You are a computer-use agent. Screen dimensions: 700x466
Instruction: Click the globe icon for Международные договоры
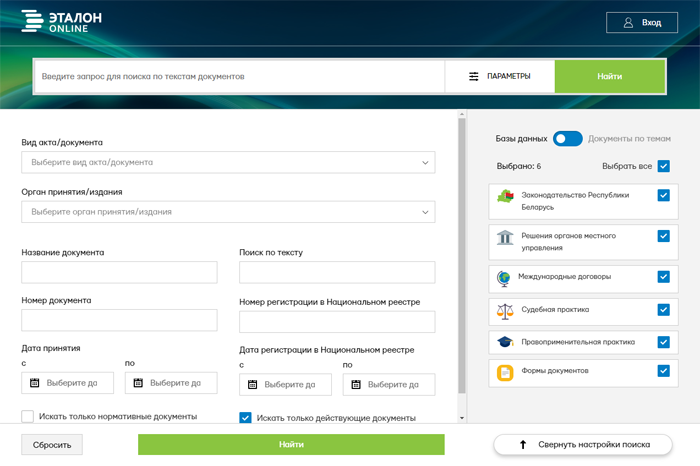coord(505,277)
